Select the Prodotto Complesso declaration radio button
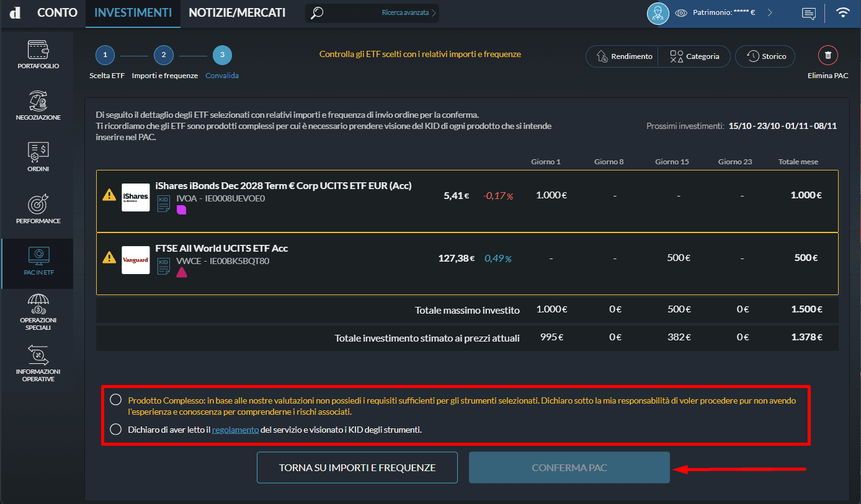The height and width of the screenshot is (504, 861). [x=115, y=399]
